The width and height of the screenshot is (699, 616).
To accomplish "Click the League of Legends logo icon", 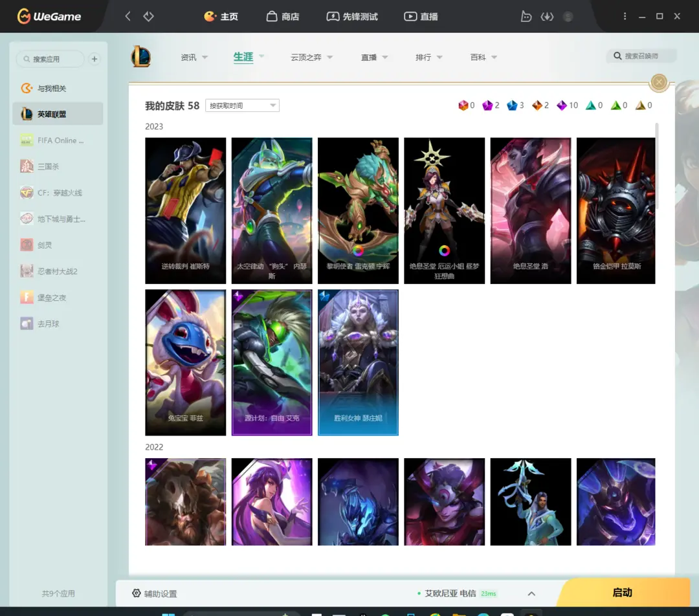I will 141,57.
